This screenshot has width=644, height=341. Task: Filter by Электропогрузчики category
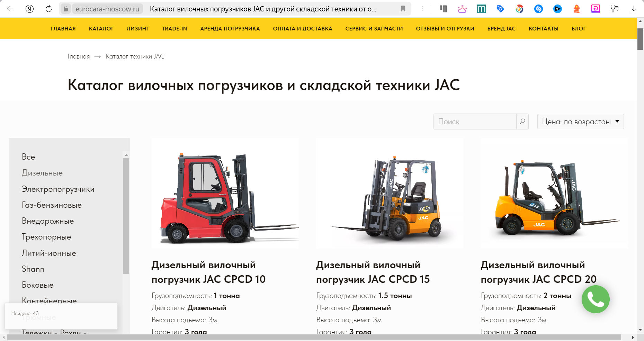[x=58, y=189]
